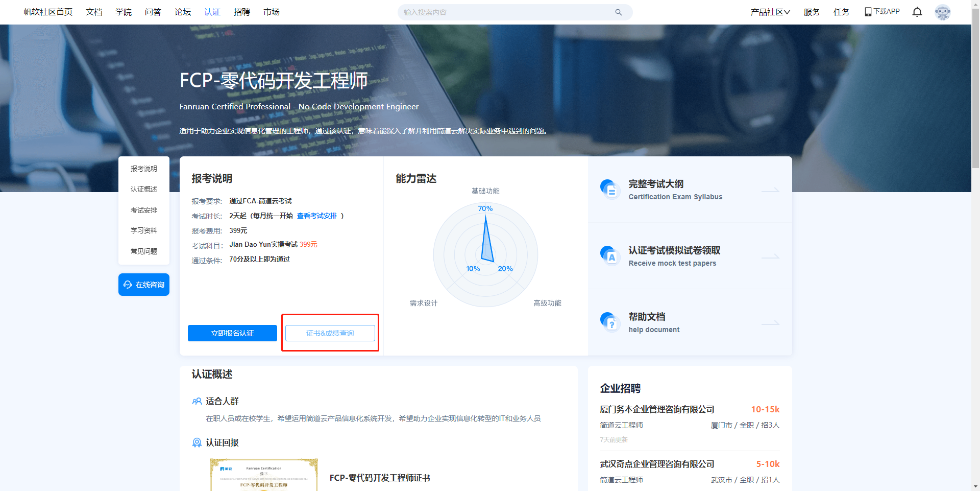Click the 认证考试模拟试卷领取 icon

pos(609,255)
